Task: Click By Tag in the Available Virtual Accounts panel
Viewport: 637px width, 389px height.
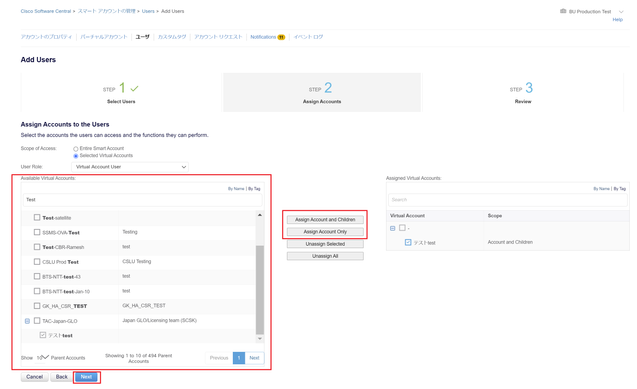Action: pos(254,189)
